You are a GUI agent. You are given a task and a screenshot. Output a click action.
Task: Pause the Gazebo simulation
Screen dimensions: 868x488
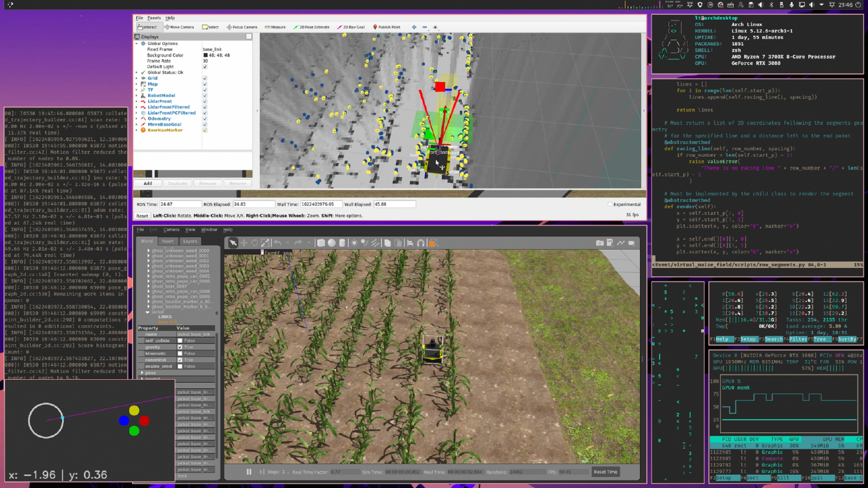(249, 472)
